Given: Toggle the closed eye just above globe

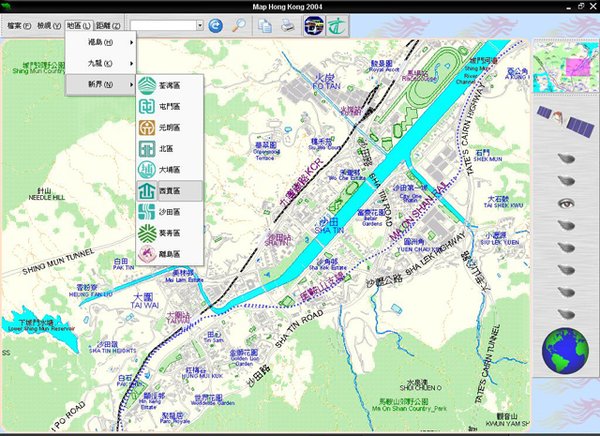Looking at the screenshot, I should point(565,314).
